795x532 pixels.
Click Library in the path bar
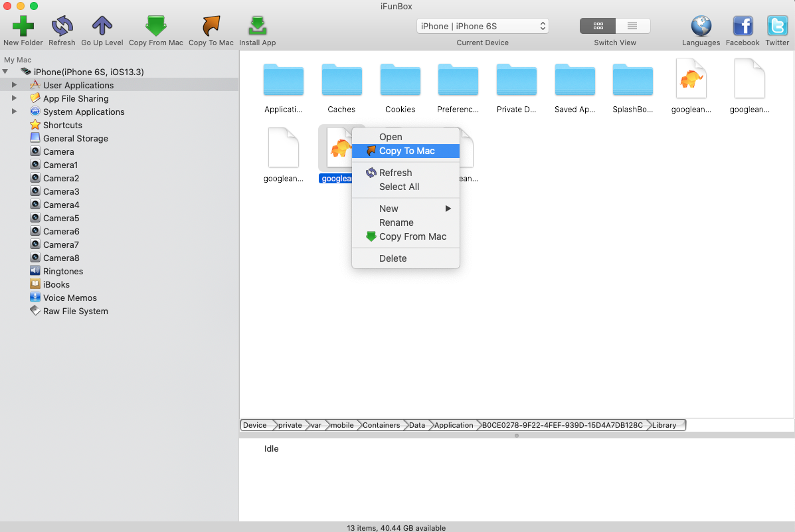(x=665, y=425)
